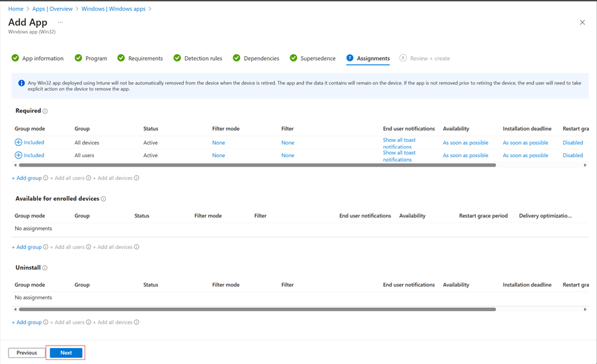Click info icon beside Available Add all users
The width and height of the screenshot is (597, 364).
(89, 247)
